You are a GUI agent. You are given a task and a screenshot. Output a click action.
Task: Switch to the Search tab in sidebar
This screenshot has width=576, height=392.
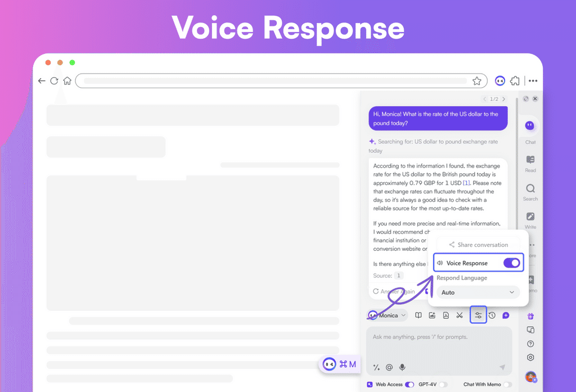point(530,192)
